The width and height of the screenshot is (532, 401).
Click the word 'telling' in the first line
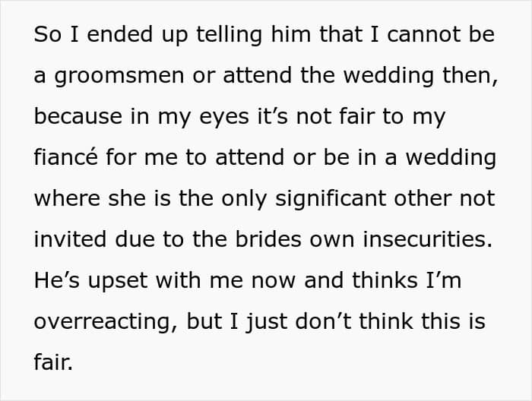click(229, 35)
